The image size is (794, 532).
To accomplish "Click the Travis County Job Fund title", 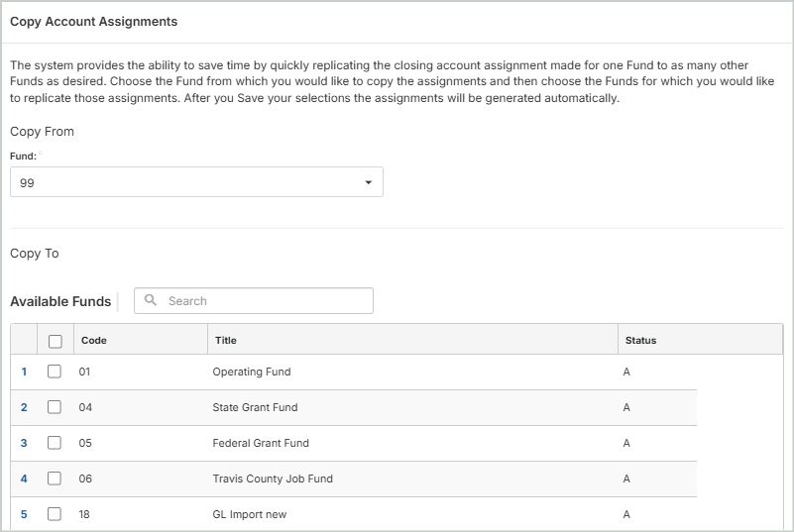I will point(273,479).
